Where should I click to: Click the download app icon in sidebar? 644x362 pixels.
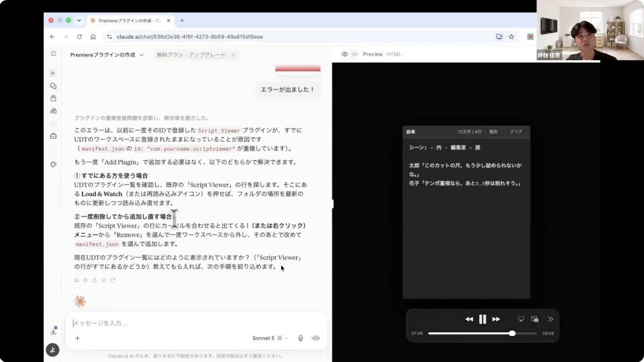coord(53,331)
